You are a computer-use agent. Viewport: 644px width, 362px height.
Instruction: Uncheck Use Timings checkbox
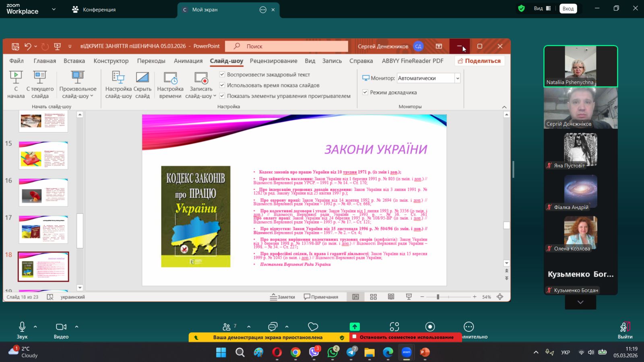(222, 85)
